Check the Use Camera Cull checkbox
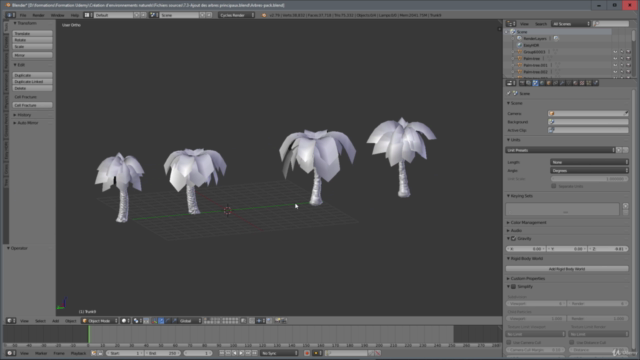This screenshot has height=360, width=640. (509, 342)
